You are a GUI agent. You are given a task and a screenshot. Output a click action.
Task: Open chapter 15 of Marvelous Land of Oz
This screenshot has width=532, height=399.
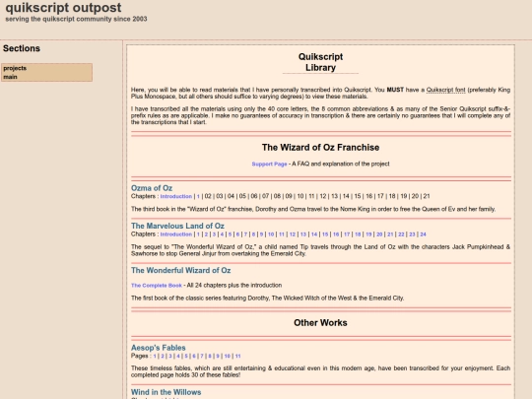325,234
